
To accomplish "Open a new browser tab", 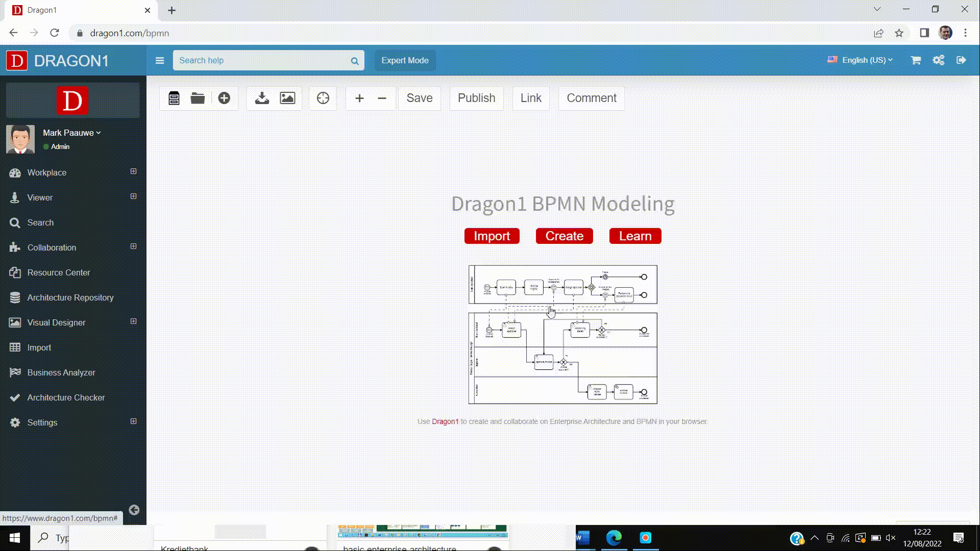I will pos(172,10).
